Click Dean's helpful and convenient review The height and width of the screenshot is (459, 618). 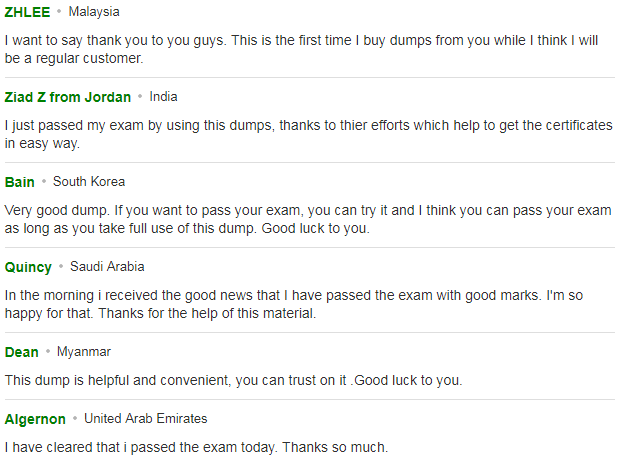click(x=233, y=380)
